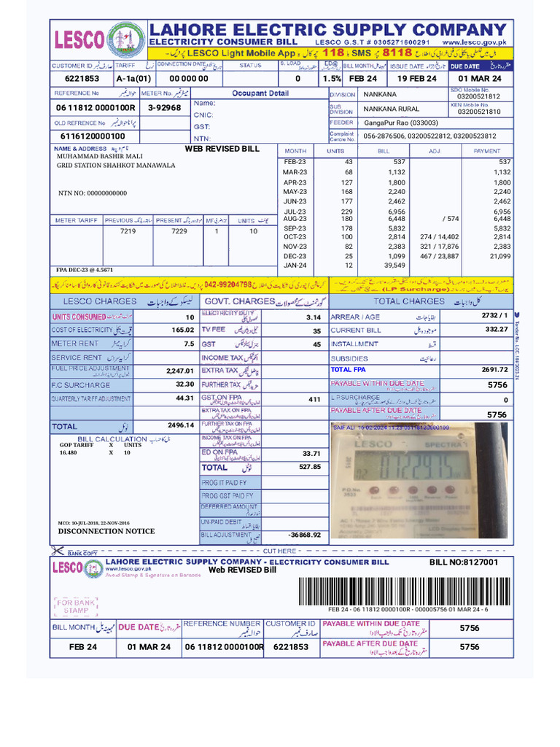Select feeder GangaPur Rao (033003)

point(401,123)
